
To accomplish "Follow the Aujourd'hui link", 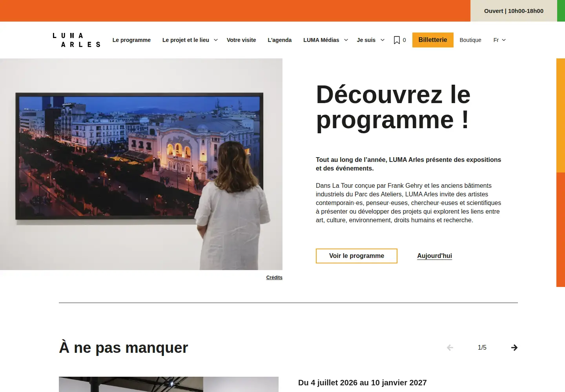I will (435, 256).
